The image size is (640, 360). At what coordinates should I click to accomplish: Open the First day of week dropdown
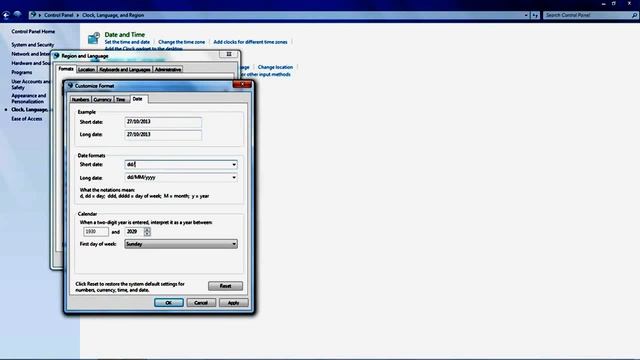[x=181, y=244]
